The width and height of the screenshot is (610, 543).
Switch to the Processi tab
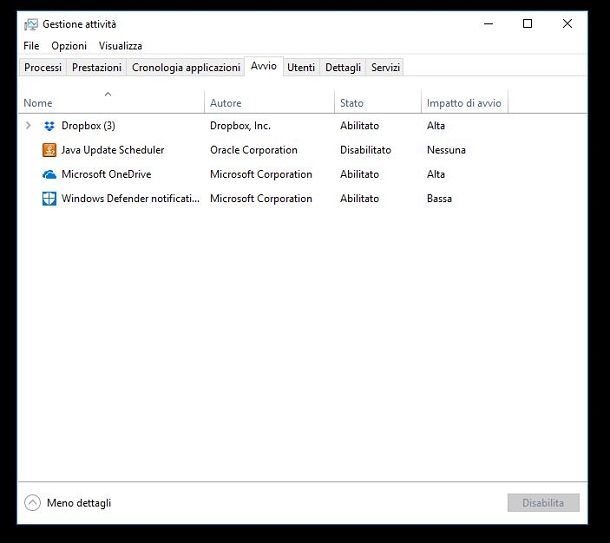tap(43, 68)
